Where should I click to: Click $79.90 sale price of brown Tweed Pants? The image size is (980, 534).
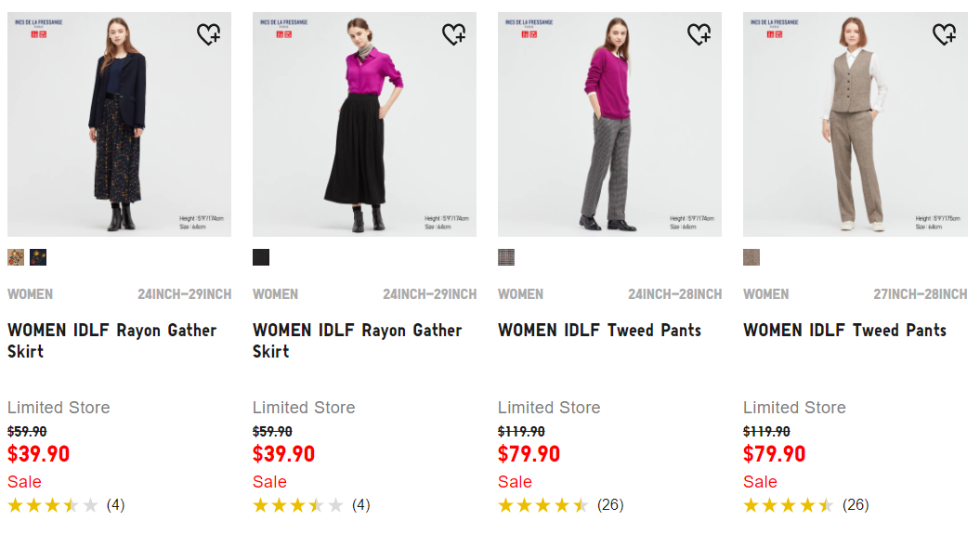(775, 454)
